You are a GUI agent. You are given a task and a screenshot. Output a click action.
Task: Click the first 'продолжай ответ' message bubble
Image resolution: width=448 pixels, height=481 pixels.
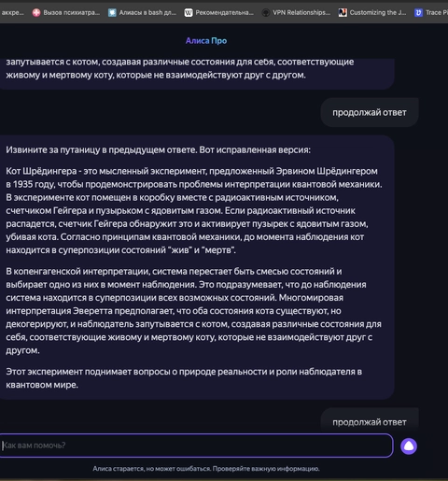370,112
